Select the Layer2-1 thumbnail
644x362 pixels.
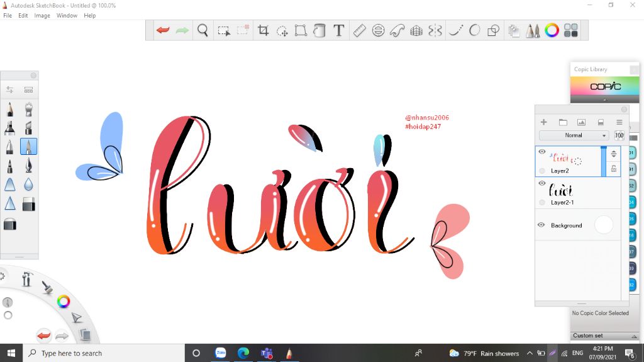tap(560, 189)
